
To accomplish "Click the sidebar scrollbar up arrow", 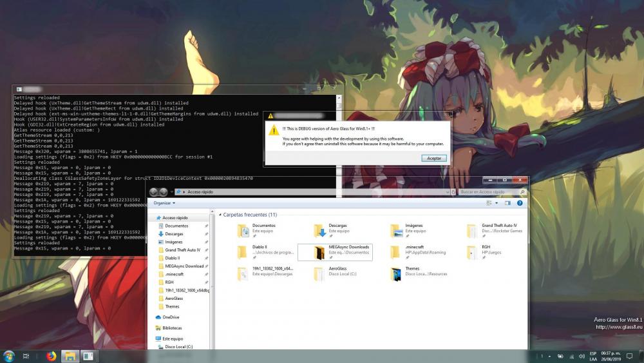I will point(212,211).
